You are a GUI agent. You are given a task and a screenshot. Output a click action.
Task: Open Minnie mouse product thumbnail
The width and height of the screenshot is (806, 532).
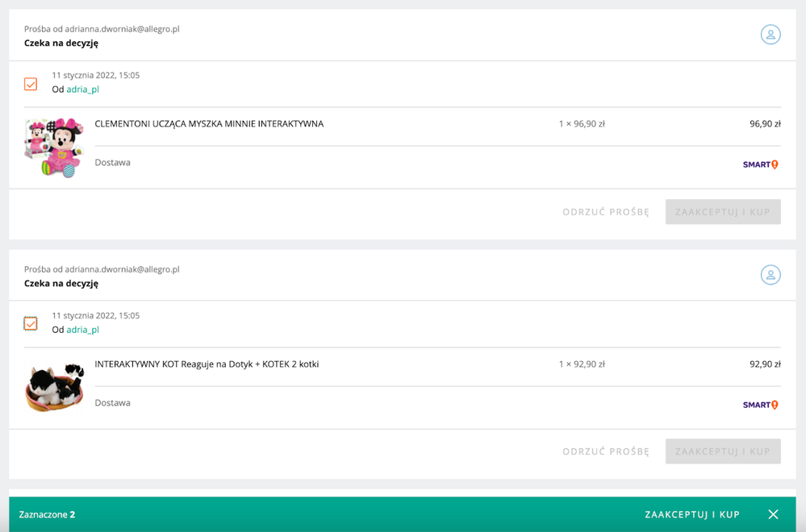tap(54, 148)
